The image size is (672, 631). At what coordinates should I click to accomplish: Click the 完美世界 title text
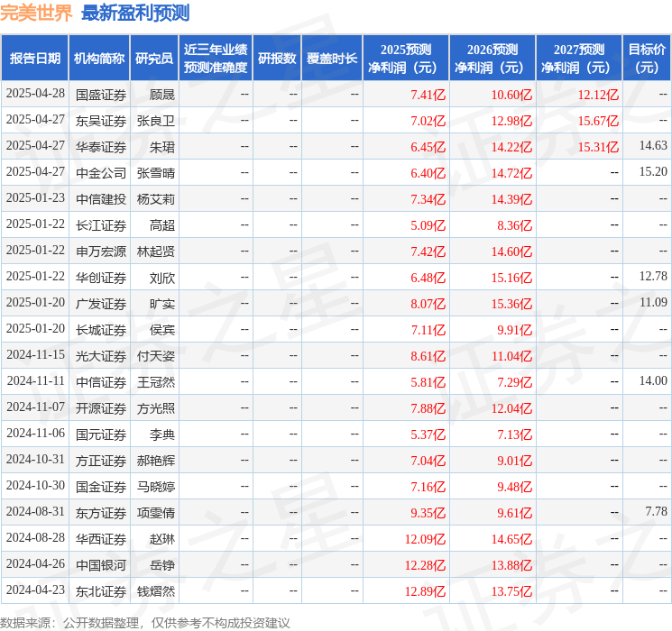point(36,14)
